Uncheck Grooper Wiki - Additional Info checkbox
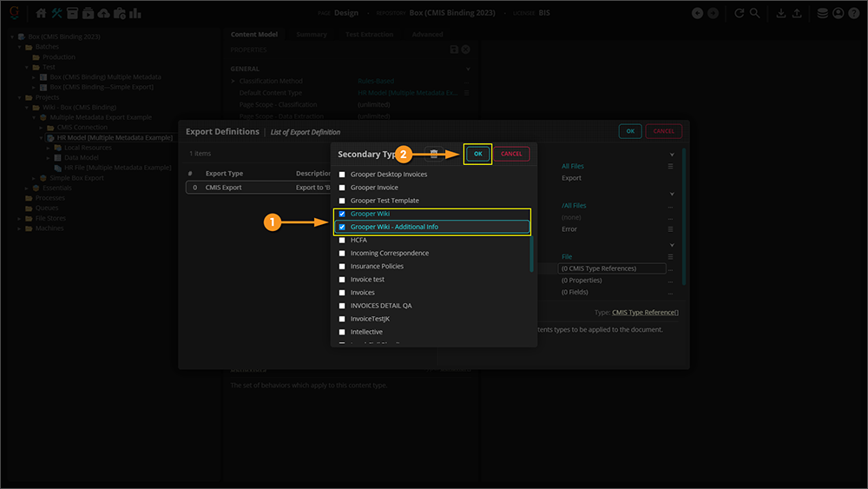Screen dimensions: 868x489 tap(342, 227)
